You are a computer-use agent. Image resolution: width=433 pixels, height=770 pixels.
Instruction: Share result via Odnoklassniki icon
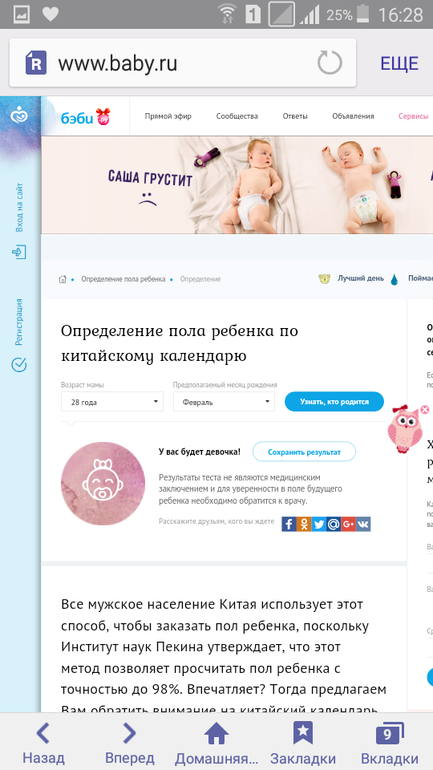[x=304, y=524]
